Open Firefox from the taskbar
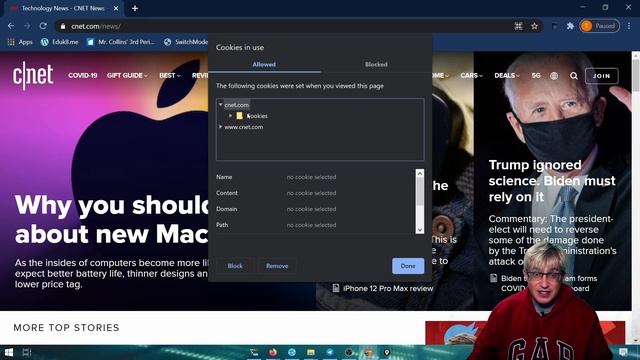 click(x=273, y=352)
